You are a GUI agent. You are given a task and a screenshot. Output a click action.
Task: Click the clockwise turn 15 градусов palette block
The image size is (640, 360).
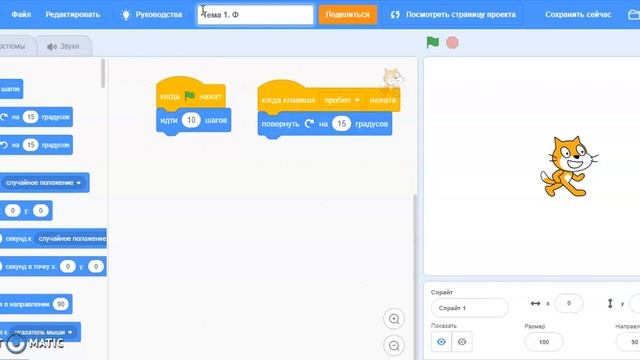click(36, 117)
